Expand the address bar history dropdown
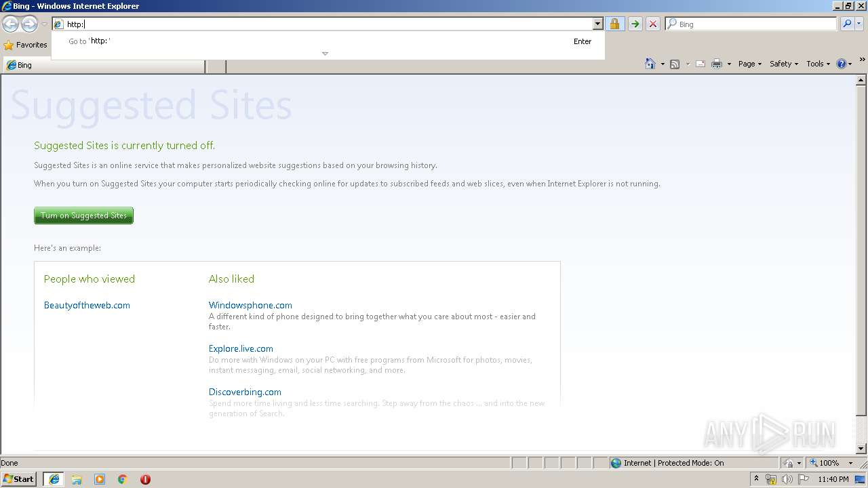Screen dimensions: 868x488 (597, 24)
